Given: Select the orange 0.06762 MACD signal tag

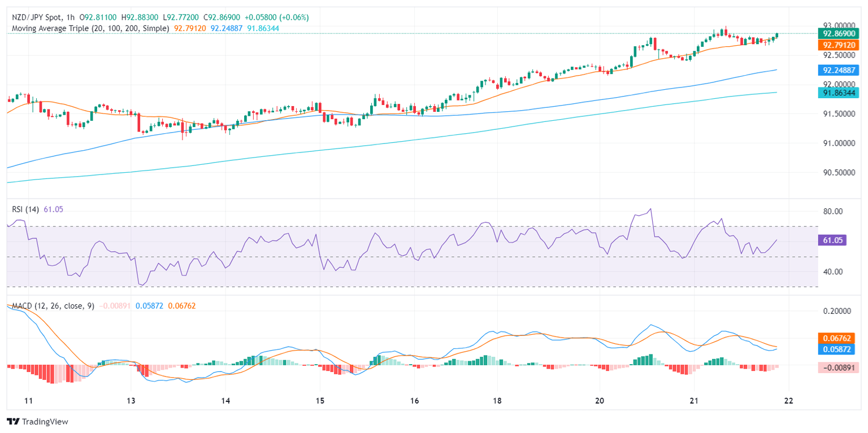Looking at the screenshot, I should click(x=837, y=338).
